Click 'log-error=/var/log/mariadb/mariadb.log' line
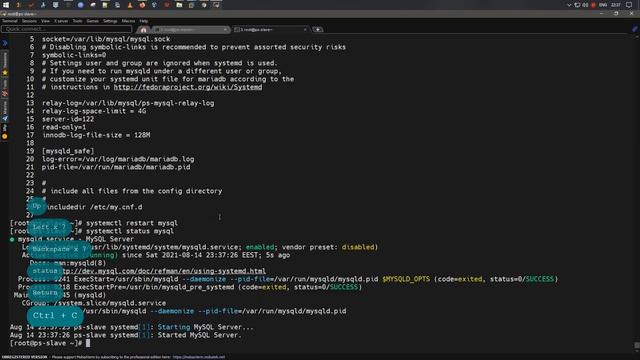The height and width of the screenshot is (360, 640). (x=118, y=159)
